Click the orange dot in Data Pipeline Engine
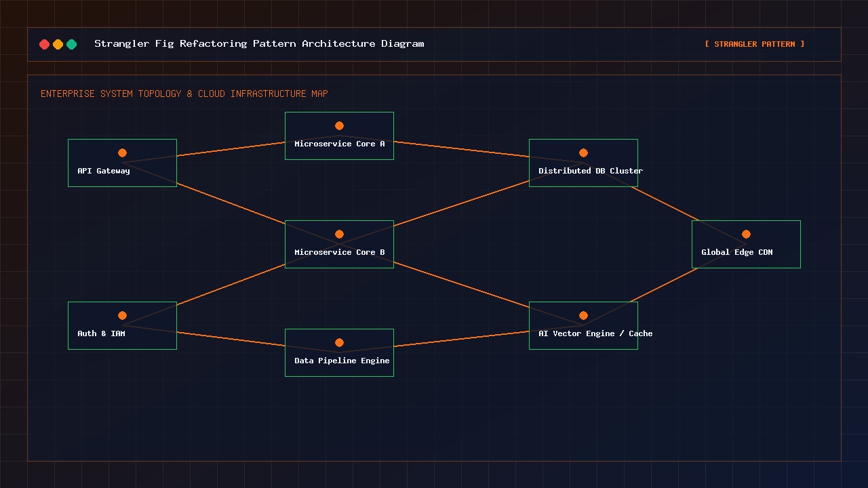This screenshot has width=868, height=488. click(339, 343)
